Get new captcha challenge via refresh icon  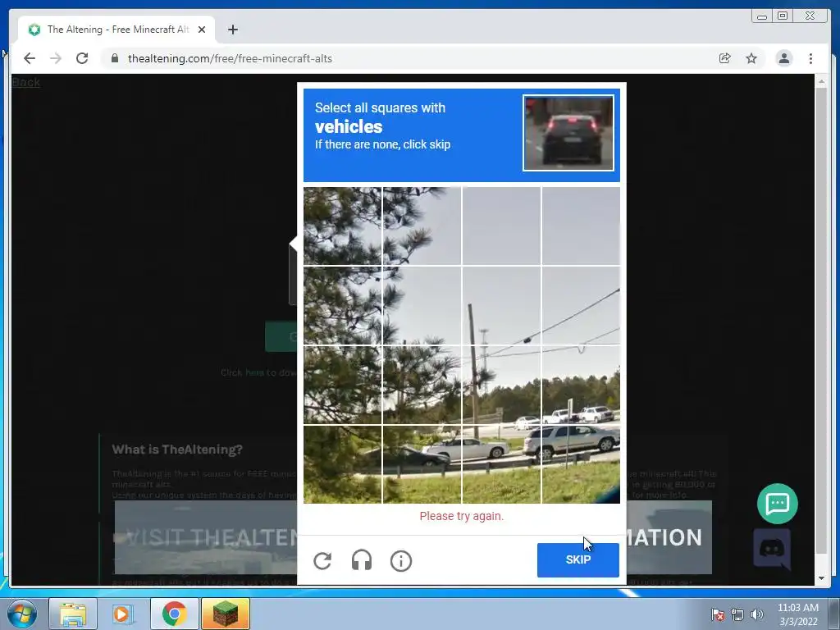(x=322, y=561)
